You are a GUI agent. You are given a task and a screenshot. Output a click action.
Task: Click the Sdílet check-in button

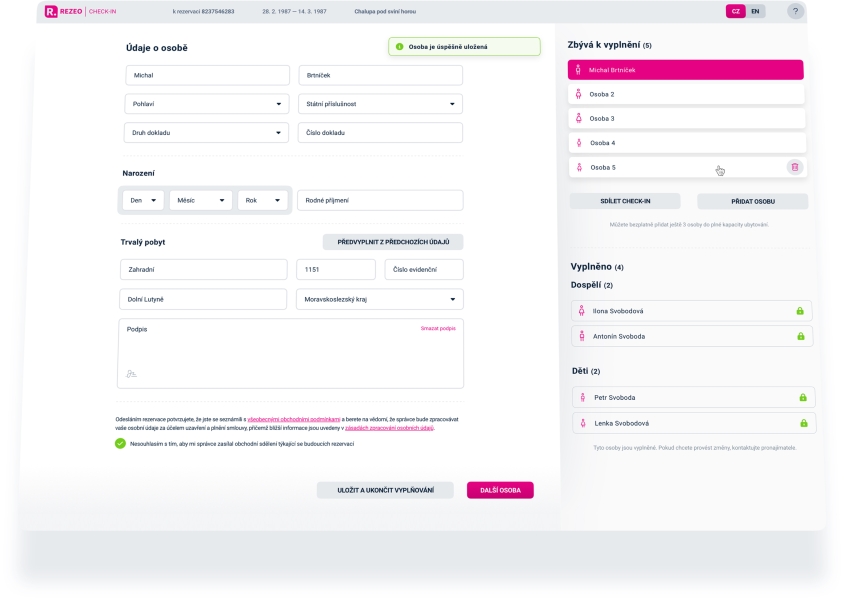click(625, 201)
